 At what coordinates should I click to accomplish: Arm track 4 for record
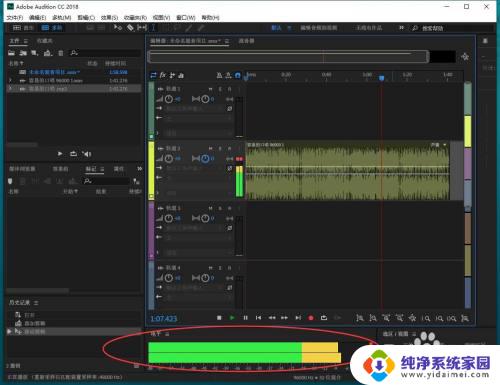[x=229, y=268]
